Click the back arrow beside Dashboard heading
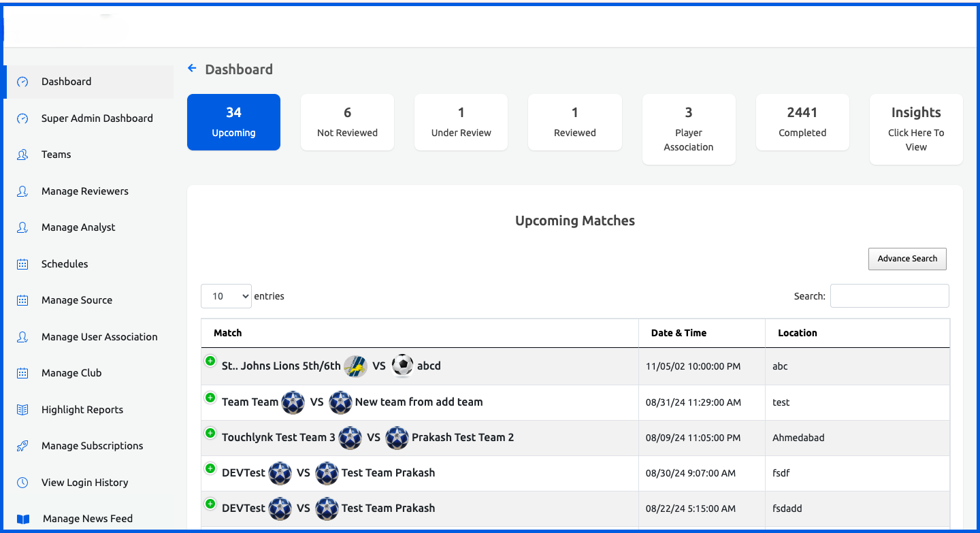Image resolution: width=980 pixels, height=533 pixels. click(192, 68)
